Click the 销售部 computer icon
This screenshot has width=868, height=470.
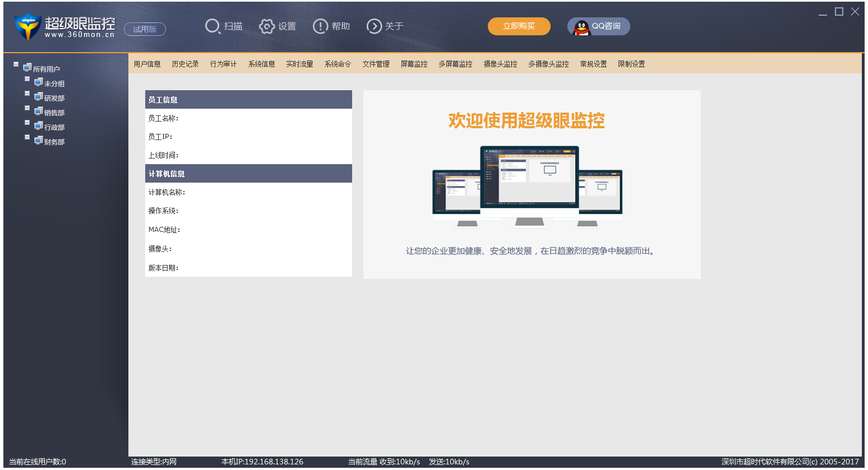[38, 111]
